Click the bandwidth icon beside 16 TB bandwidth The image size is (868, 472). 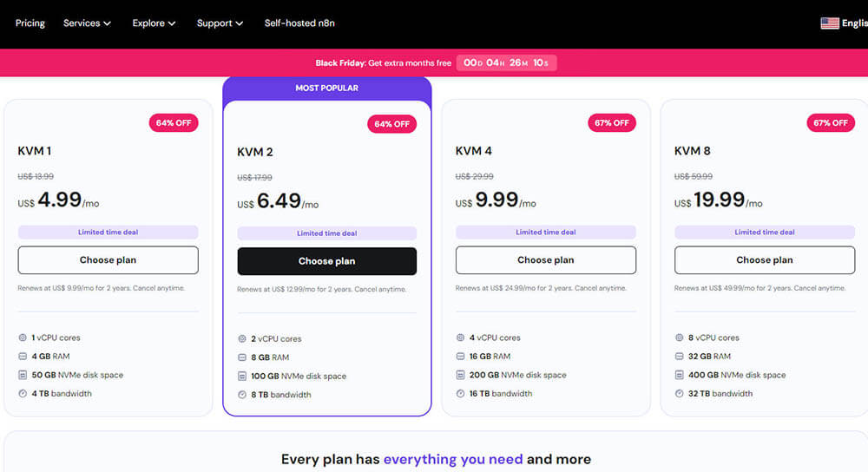(x=460, y=393)
